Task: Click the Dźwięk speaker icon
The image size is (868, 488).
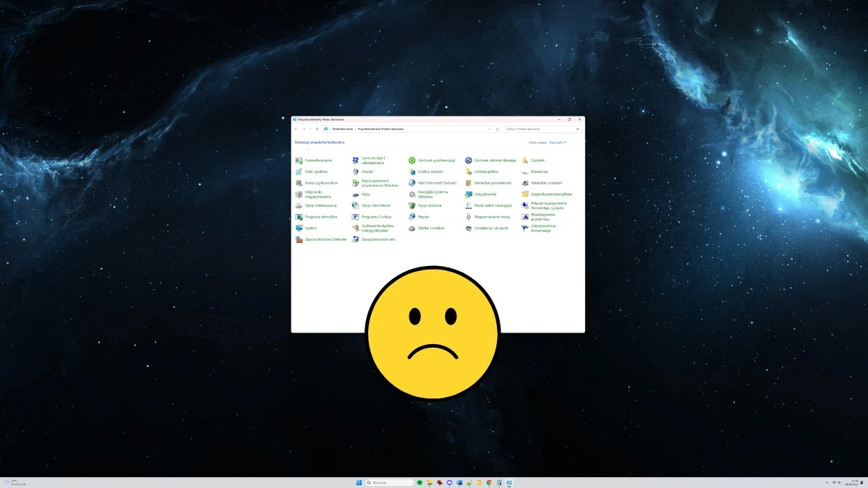Action: coord(355,172)
